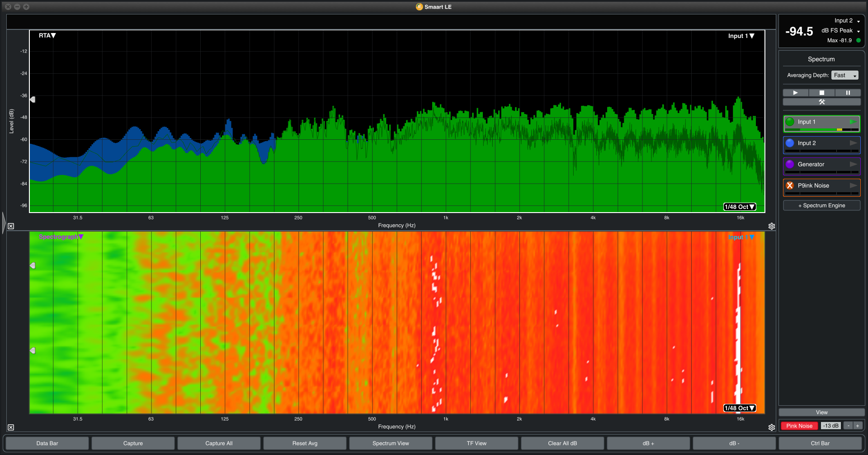Screen dimensions: 868x455
Task: Toggle the Pink Noise generator on/off
Action: coord(799,426)
